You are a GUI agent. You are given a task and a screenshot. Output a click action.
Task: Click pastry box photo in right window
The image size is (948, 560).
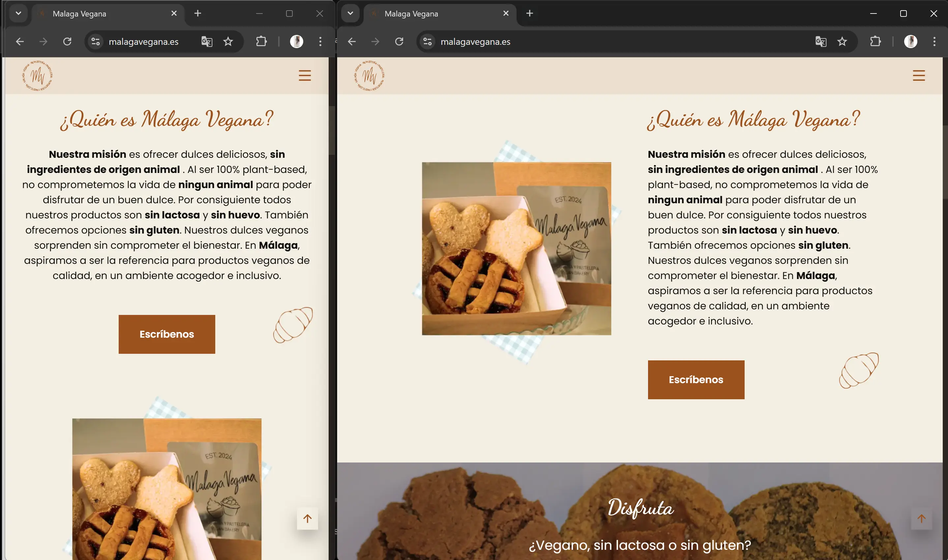coord(516,249)
